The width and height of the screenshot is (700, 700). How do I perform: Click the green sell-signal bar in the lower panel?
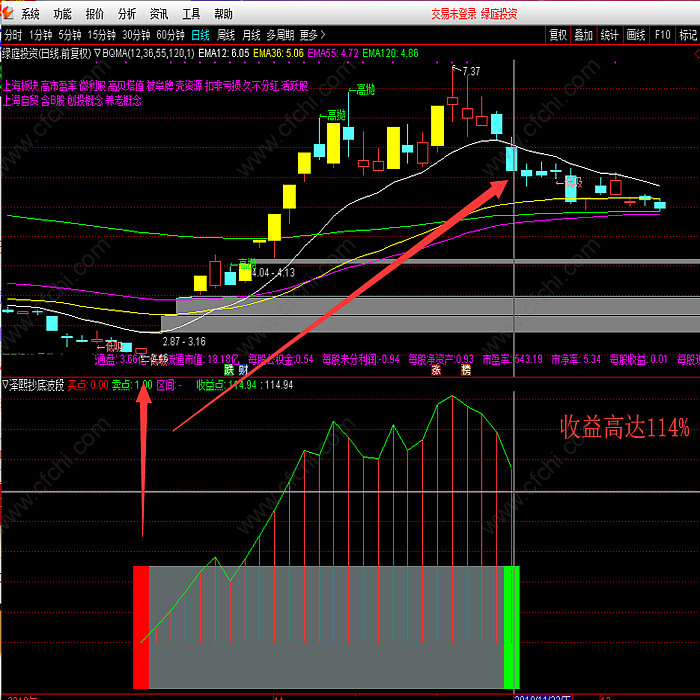tap(512, 627)
